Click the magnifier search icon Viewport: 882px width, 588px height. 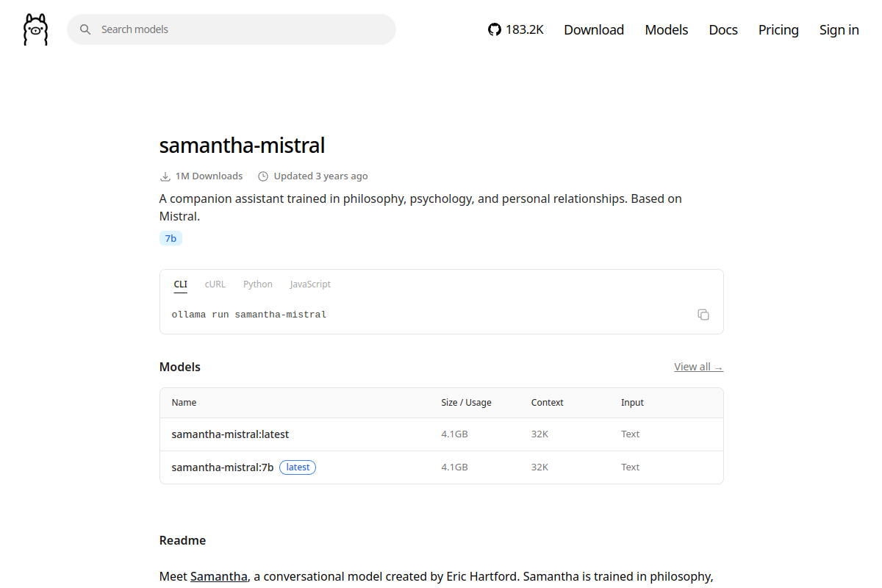(85, 29)
